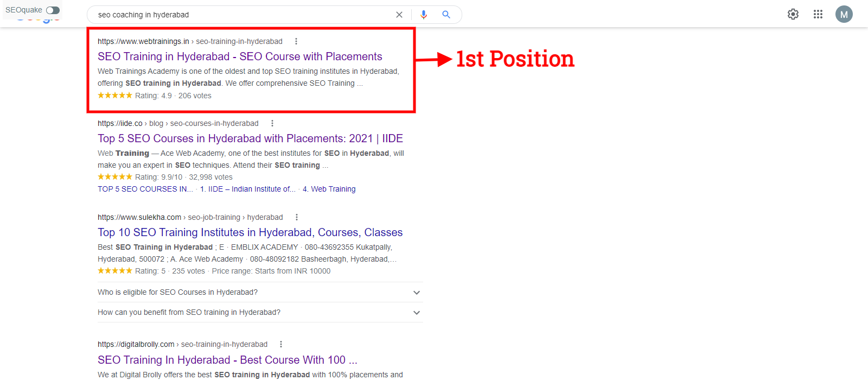Expand 'Who is eligible for SEO Courses in Hyderabad?'
This screenshot has width=868, height=380.
(260, 292)
